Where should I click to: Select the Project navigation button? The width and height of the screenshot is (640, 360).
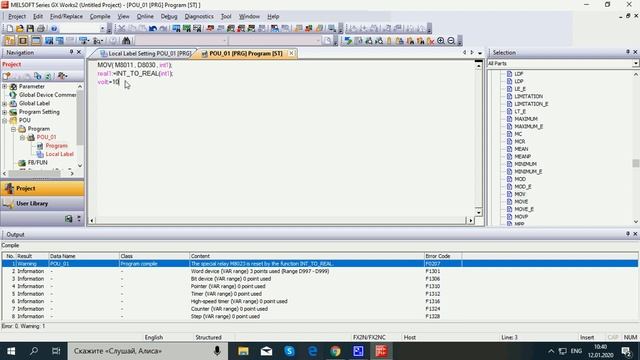pos(42,189)
